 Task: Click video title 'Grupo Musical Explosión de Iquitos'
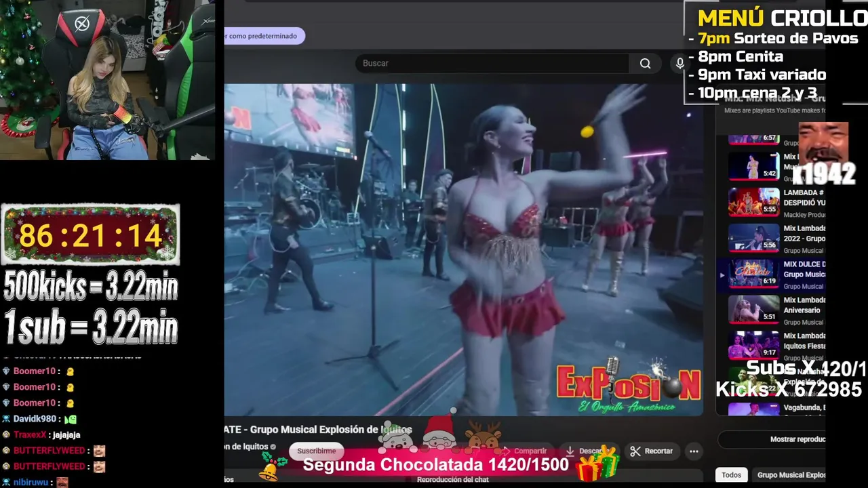tap(332, 430)
